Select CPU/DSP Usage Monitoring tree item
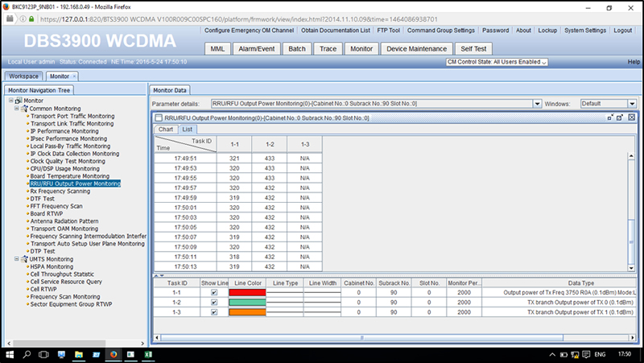 pos(65,169)
